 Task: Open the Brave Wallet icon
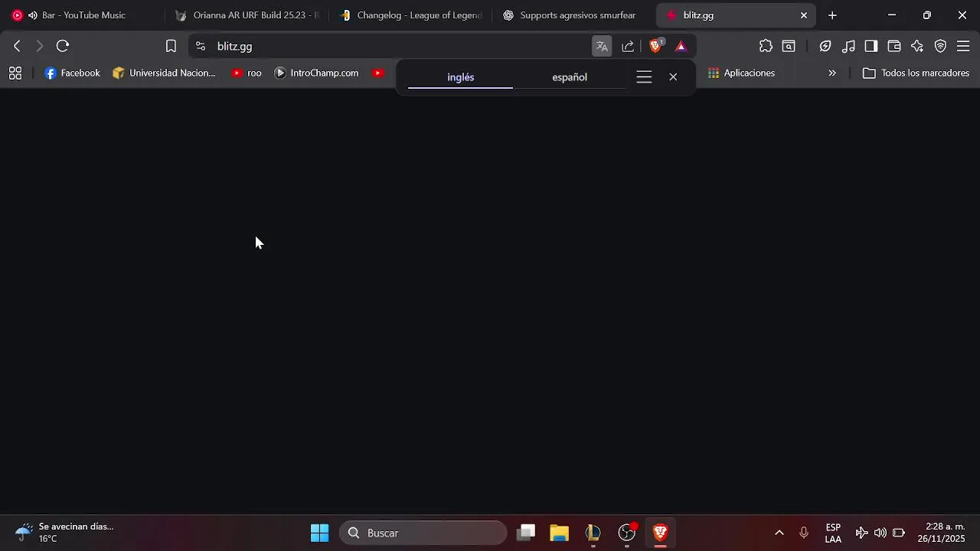(x=894, y=46)
